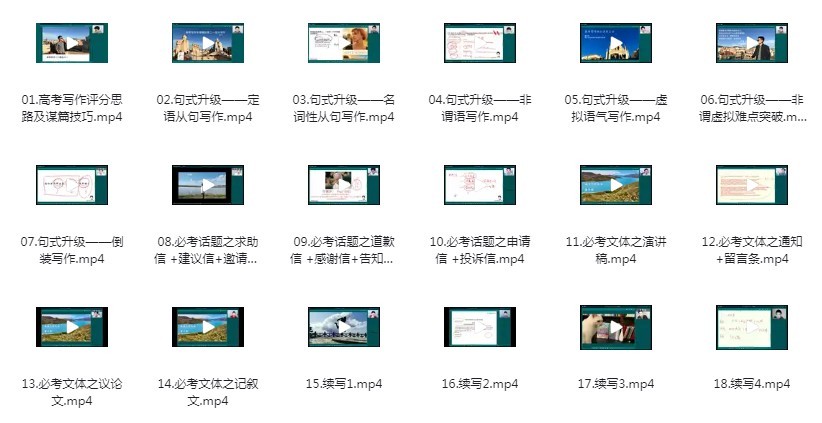822x423 pixels.
Task: Open video 01.高考写作评分思路及谋篇技巧.mp4 thumbnail
Action: point(72,43)
